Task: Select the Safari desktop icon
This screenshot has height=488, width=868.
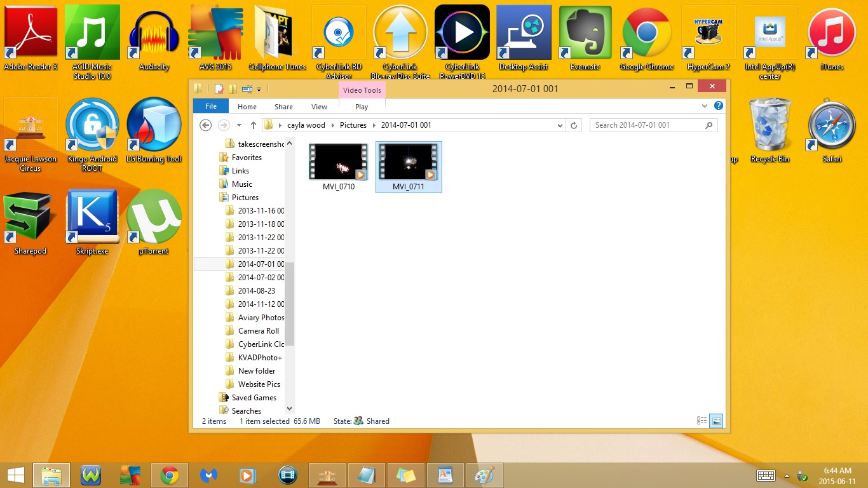Action: pos(832,130)
